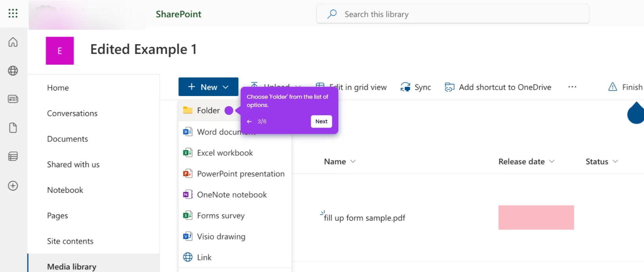Open Site contents link
644x272 pixels.
click(x=70, y=241)
